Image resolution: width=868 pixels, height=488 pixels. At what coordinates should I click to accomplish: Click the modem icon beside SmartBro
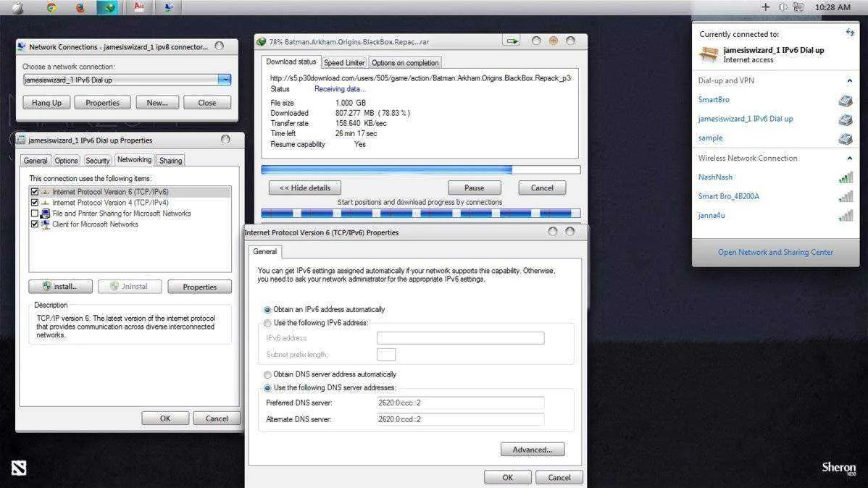845,100
